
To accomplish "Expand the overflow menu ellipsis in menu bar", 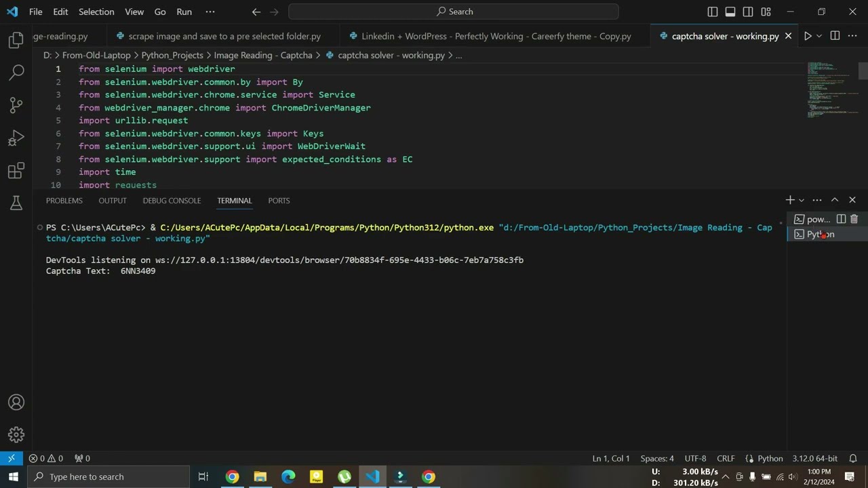I will [210, 12].
